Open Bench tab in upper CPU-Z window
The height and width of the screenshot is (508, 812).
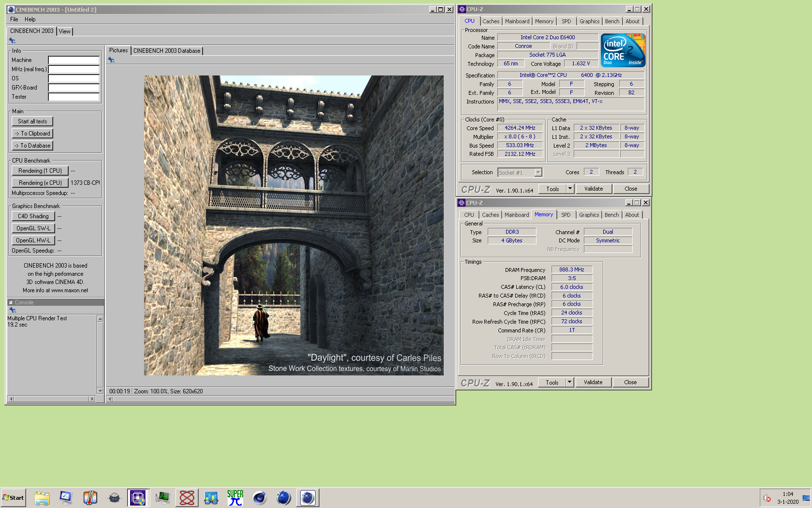[612, 21]
